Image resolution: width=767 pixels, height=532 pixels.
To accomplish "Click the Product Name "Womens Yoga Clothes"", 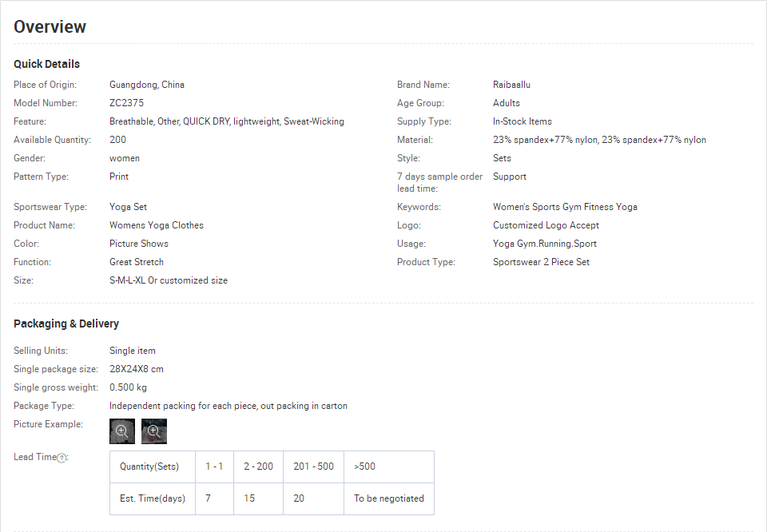I will [157, 225].
